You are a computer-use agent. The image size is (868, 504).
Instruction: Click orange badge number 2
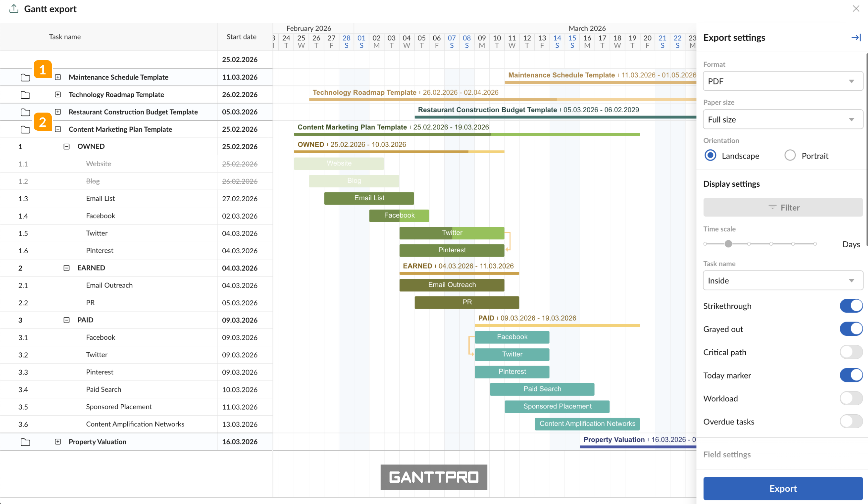43,122
